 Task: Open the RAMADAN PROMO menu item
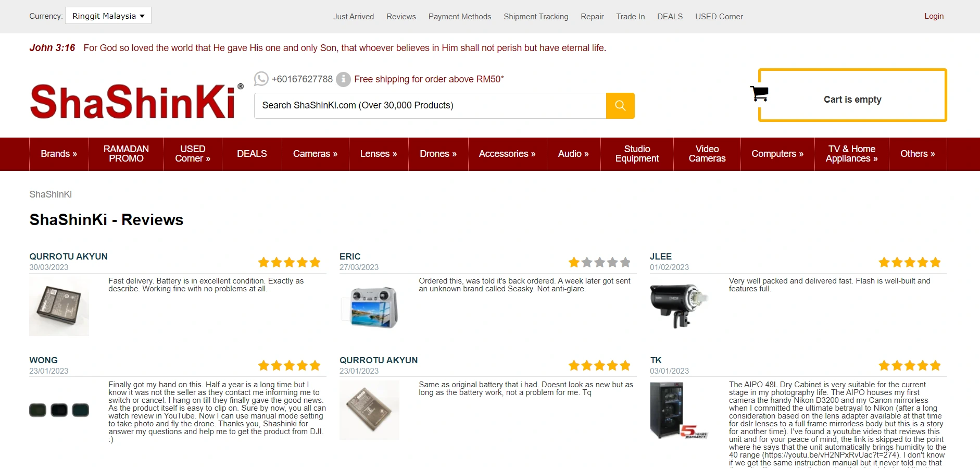point(126,154)
